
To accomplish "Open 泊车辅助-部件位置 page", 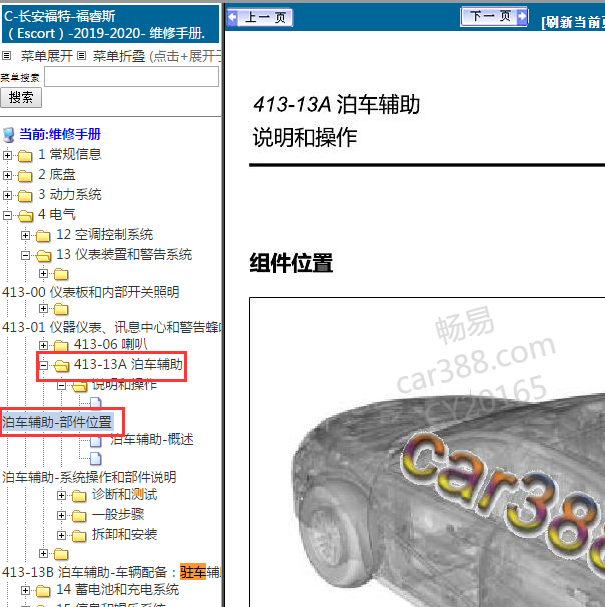I will point(57,422).
